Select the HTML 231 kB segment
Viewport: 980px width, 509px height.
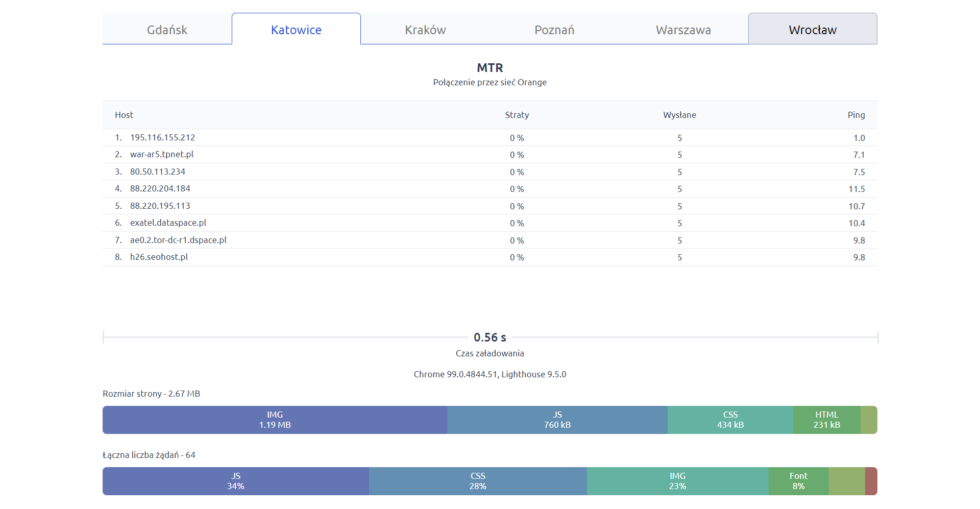pyautogui.click(x=826, y=420)
